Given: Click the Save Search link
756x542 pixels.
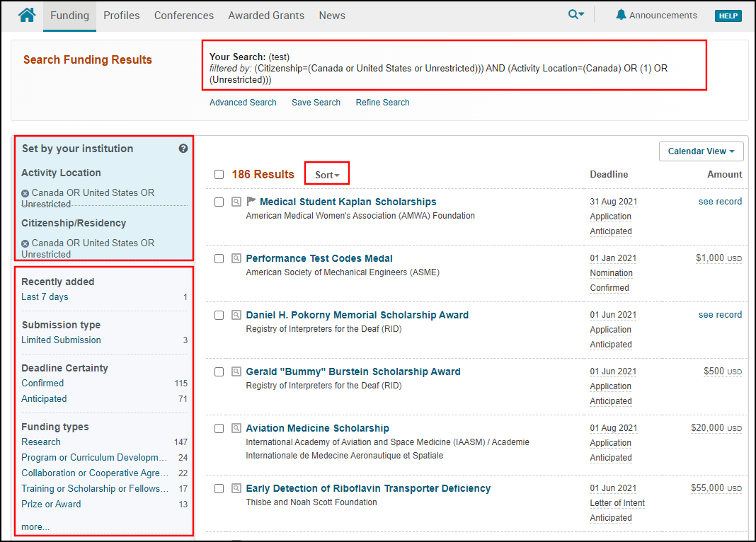Looking at the screenshot, I should click(316, 103).
